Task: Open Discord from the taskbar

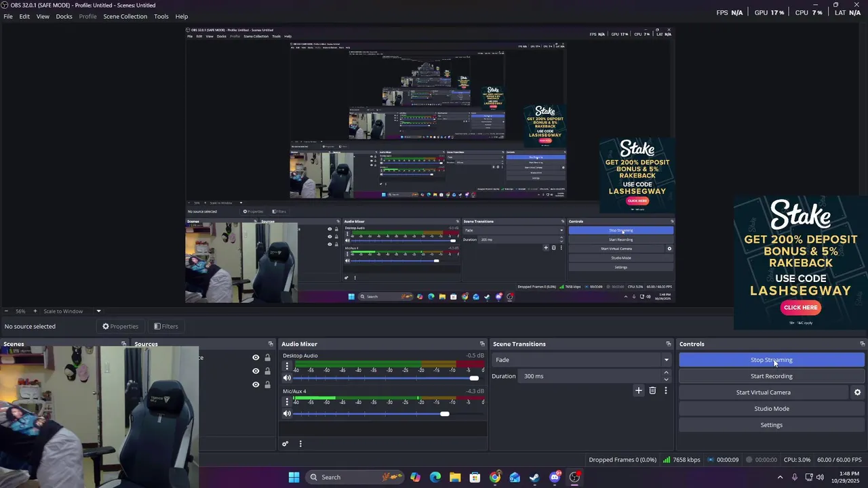Action: pyautogui.click(x=555, y=477)
